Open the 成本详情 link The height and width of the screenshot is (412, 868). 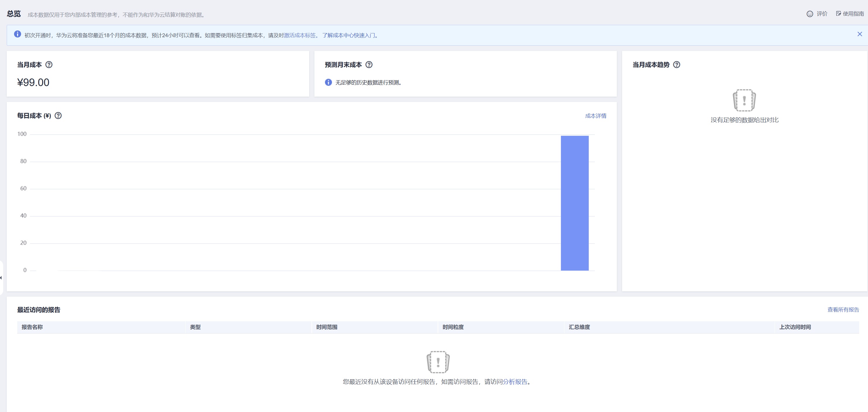pyautogui.click(x=595, y=116)
